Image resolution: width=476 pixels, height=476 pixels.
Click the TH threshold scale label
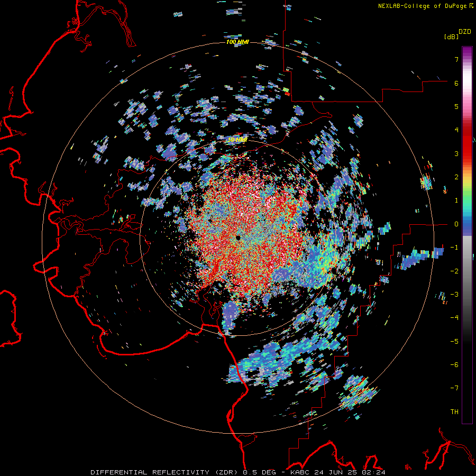(x=454, y=412)
